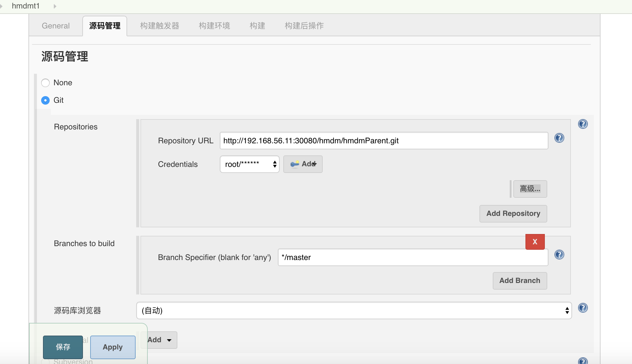The height and width of the screenshot is (364, 632).
Task: Select the Git radio option
Action: coord(45,100)
